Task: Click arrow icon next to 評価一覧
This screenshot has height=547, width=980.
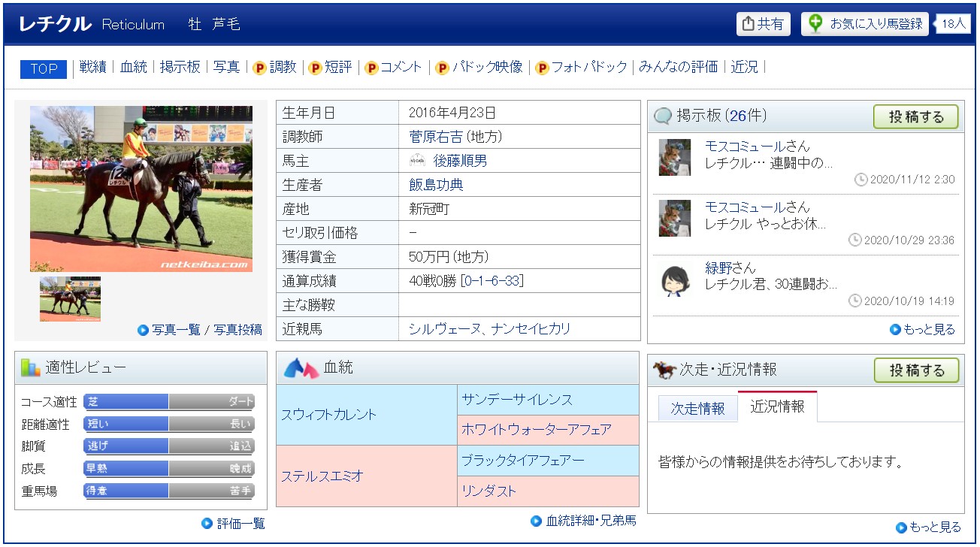Action: pyautogui.click(x=207, y=523)
